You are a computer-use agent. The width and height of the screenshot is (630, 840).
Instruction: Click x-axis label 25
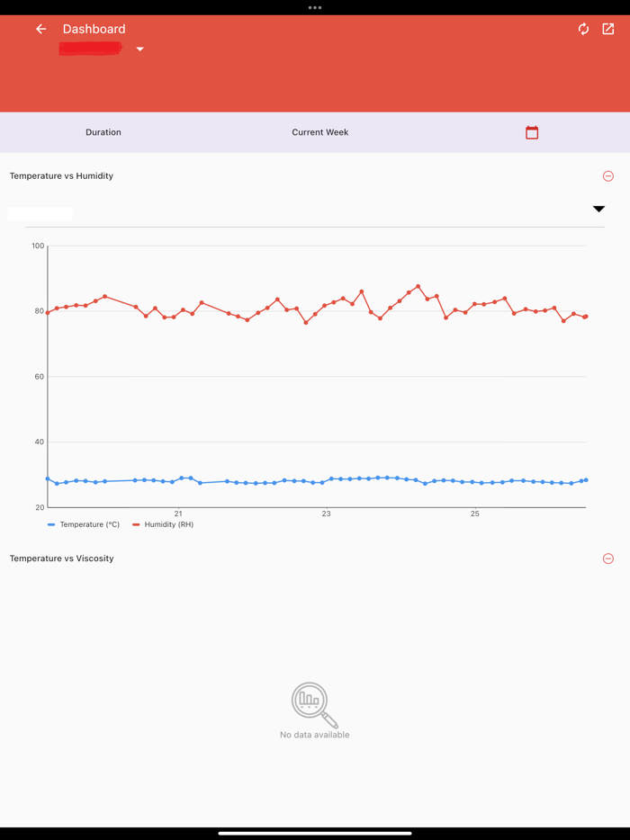(475, 514)
